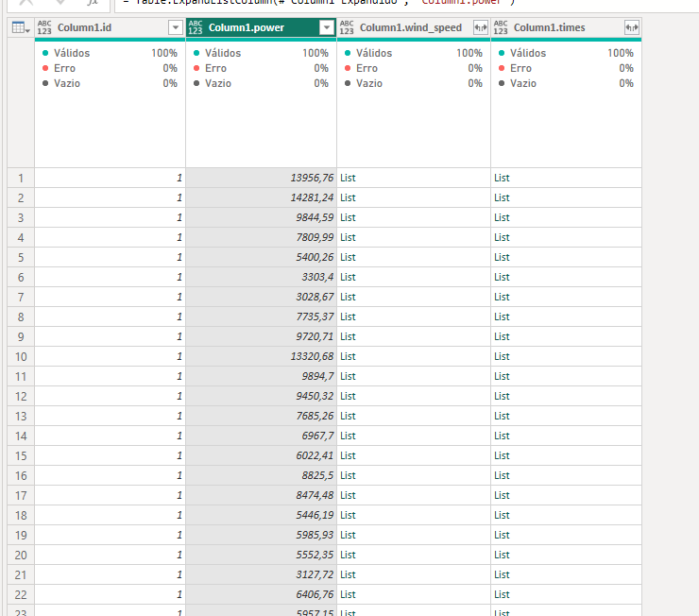Click power value 8825,5
The height and width of the screenshot is (616, 699).
[317, 475]
